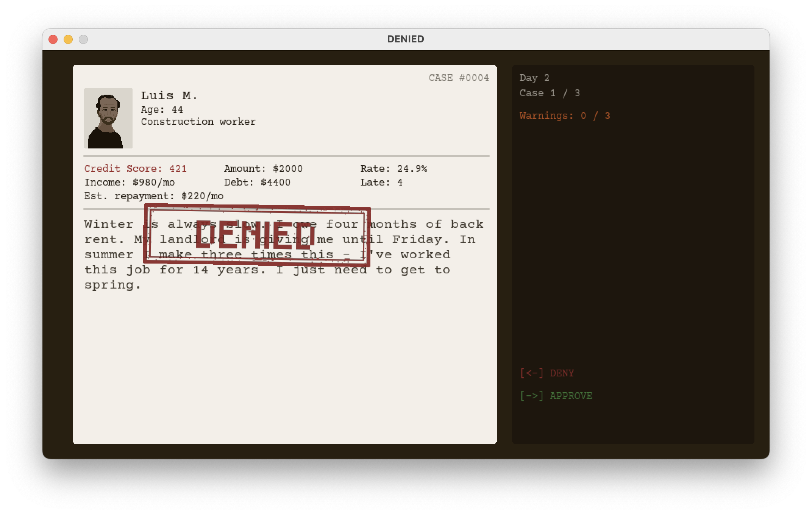Click the applicant's statement ending 'spring.'
The width and height of the screenshot is (812, 515).
pos(284,254)
